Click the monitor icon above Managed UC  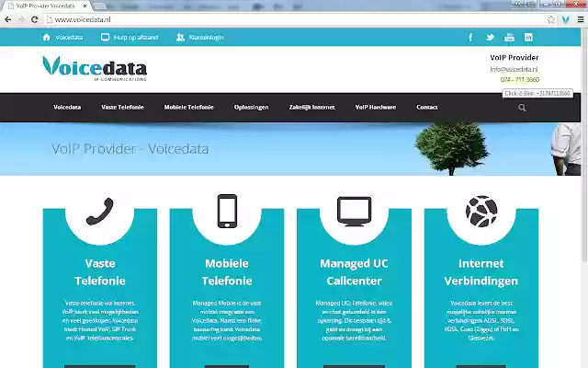click(354, 211)
